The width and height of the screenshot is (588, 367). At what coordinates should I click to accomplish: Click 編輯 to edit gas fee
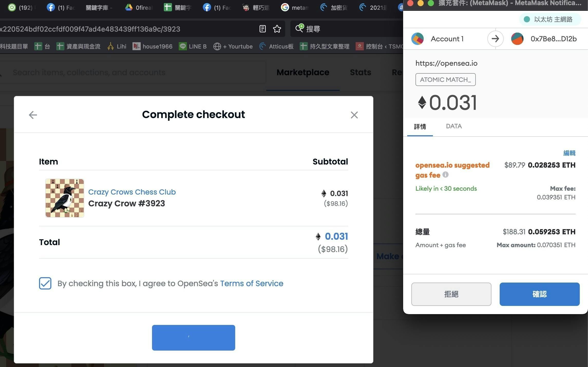coord(569,153)
